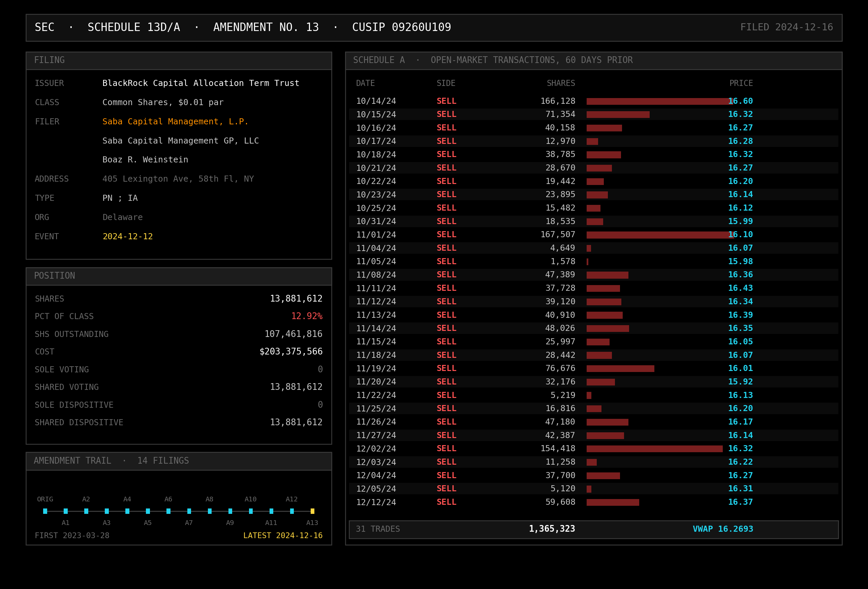Pick the A8 amendment trail marker
The height and width of the screenshot is (589, 868).
210,511
